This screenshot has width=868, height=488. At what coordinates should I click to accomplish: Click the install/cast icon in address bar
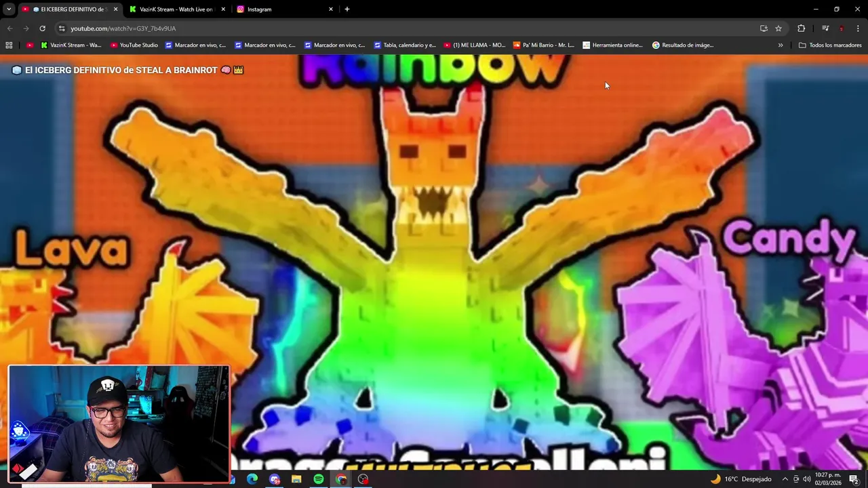click(x=764, y=28)
